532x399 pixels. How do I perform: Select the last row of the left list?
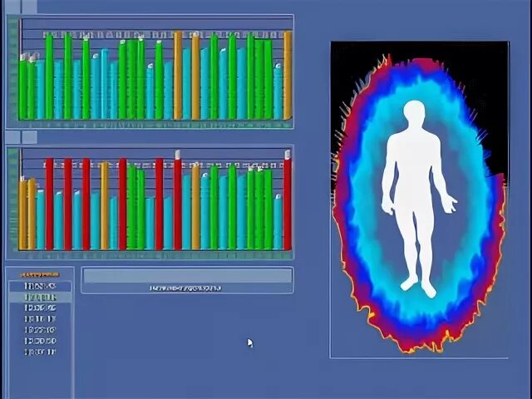(40, 352)
